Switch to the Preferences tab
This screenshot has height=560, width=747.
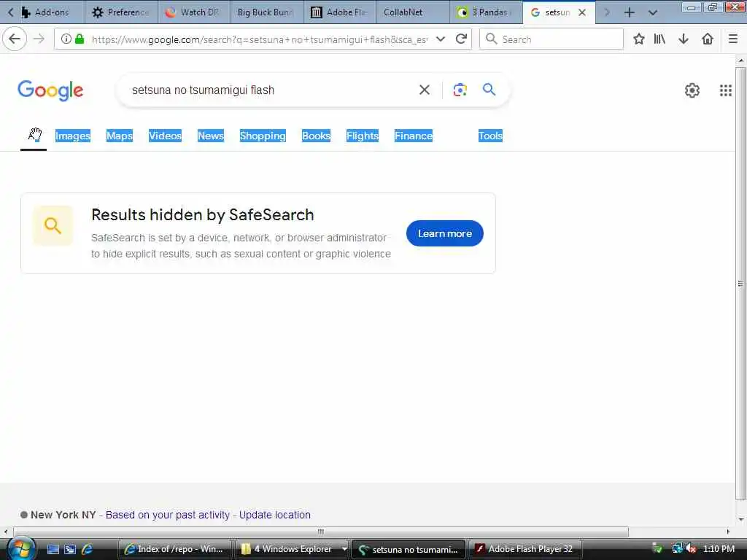click(122, 12)
